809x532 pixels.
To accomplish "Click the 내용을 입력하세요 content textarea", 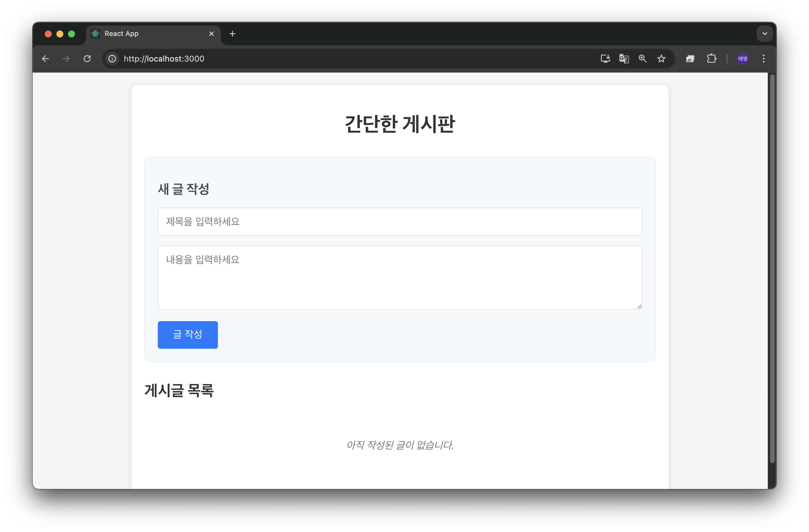I will pos(400,277).
